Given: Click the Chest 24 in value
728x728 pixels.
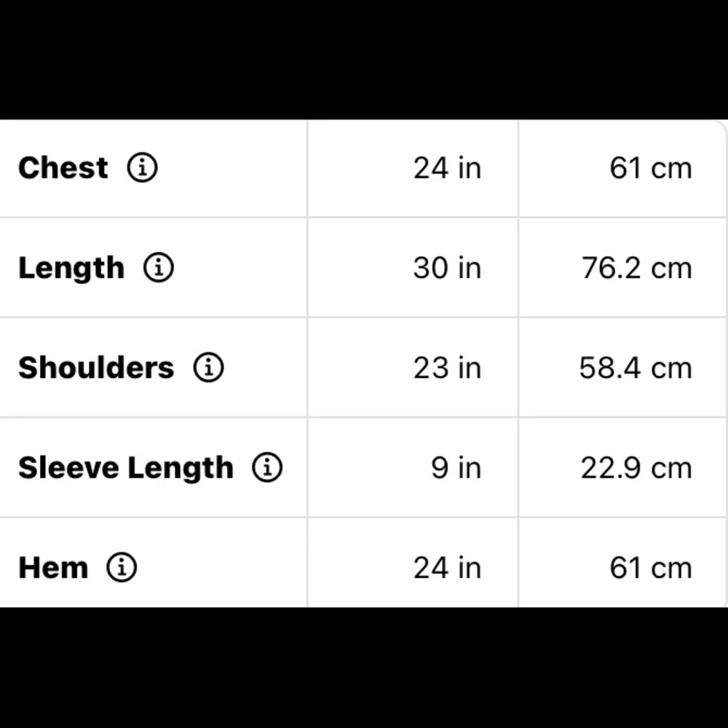Looking at the screenshot, I should [447, 168].
